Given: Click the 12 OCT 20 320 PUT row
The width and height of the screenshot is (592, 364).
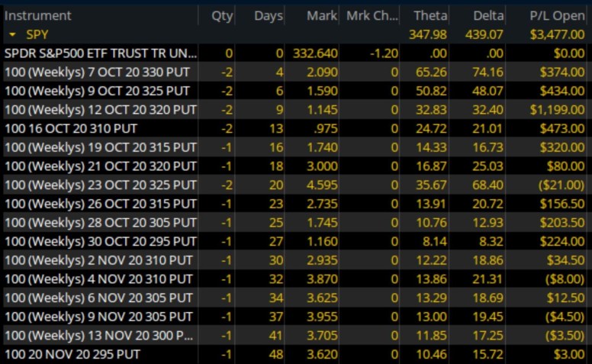Looking at the screenshot, I should coord(100,109).
